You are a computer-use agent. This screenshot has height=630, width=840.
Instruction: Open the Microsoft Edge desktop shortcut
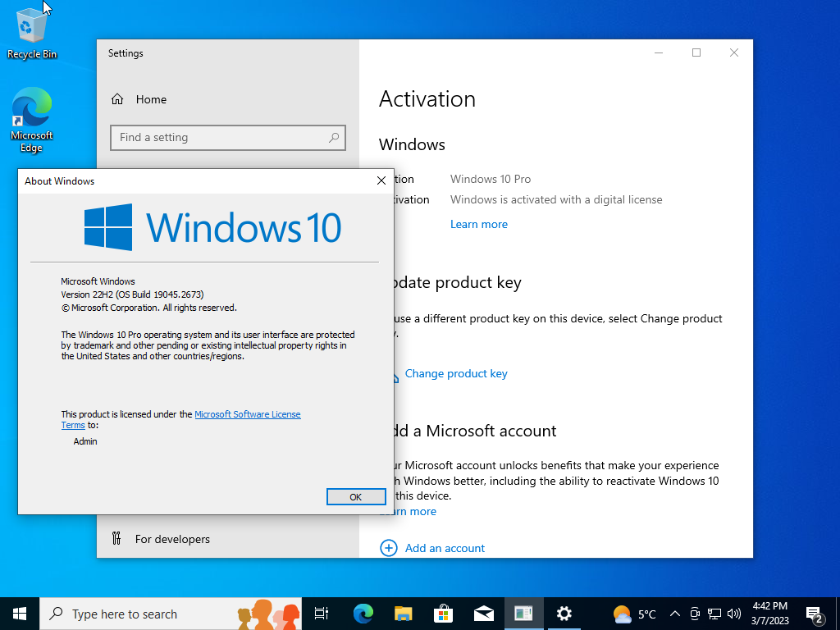pyautogui.click(x=32, y=121)
